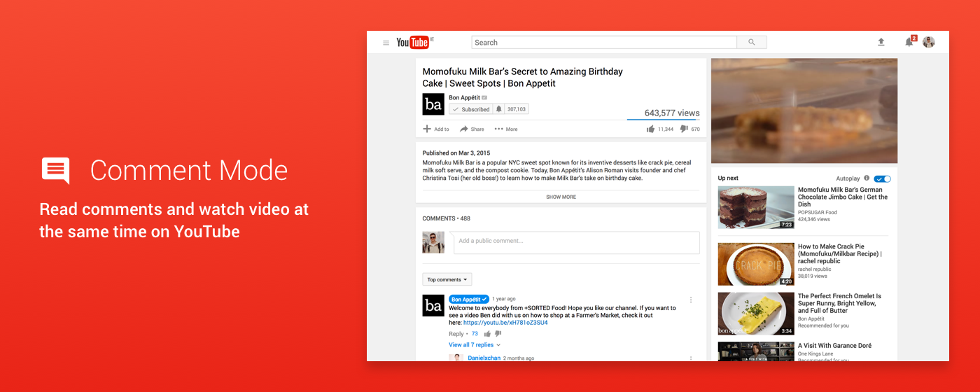Viewport: 980px width, 392px height.
Task: Like the video with thumbs up
Action: pos(650,129)
